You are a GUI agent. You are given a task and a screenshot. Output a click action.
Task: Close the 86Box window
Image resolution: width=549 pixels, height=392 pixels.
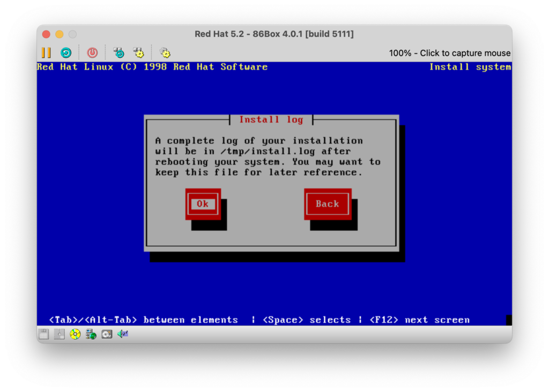[x=46, y=34]
